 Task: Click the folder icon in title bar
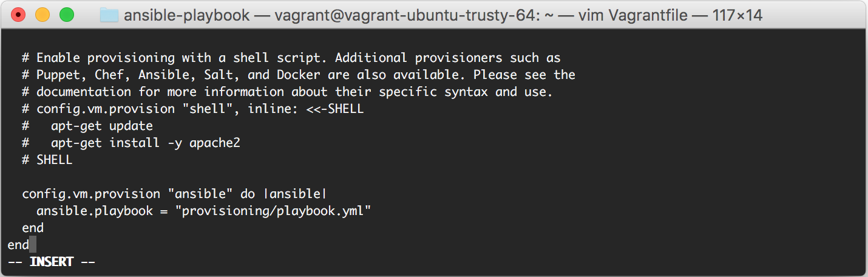[x=109, y=15]
